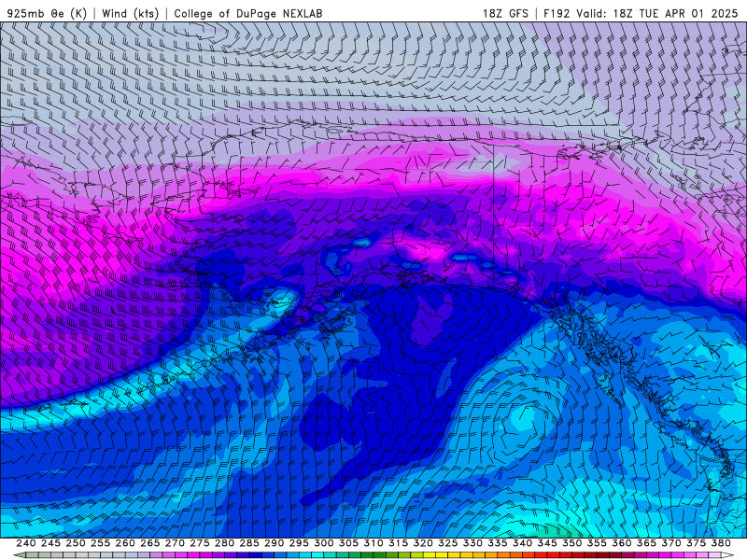747x560 pixels.
Task: Click the 'F192' forecast hour text
Action: pyautogui.click(x=557, y=13)
